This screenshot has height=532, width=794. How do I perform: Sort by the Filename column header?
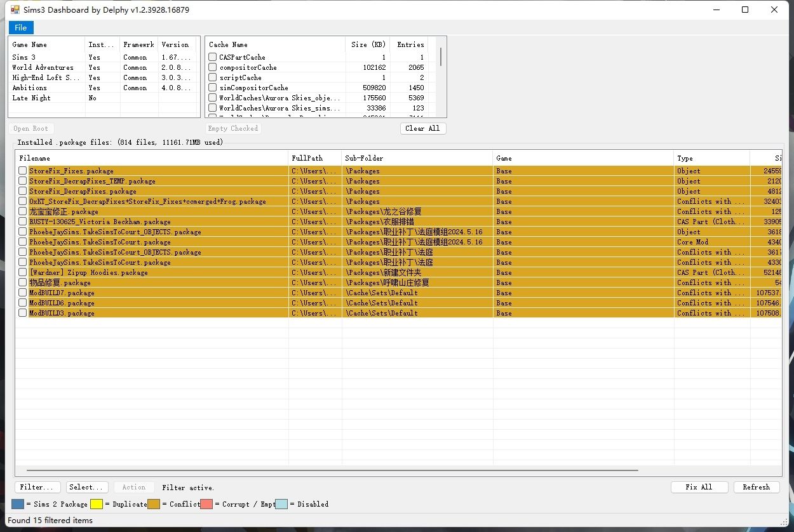pyautogui.click(x=152, y=158)
